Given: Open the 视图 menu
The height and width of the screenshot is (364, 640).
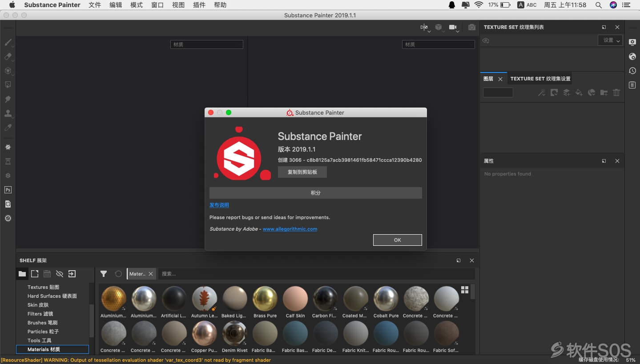Looking at the screenshot, I should click(178, 5).
